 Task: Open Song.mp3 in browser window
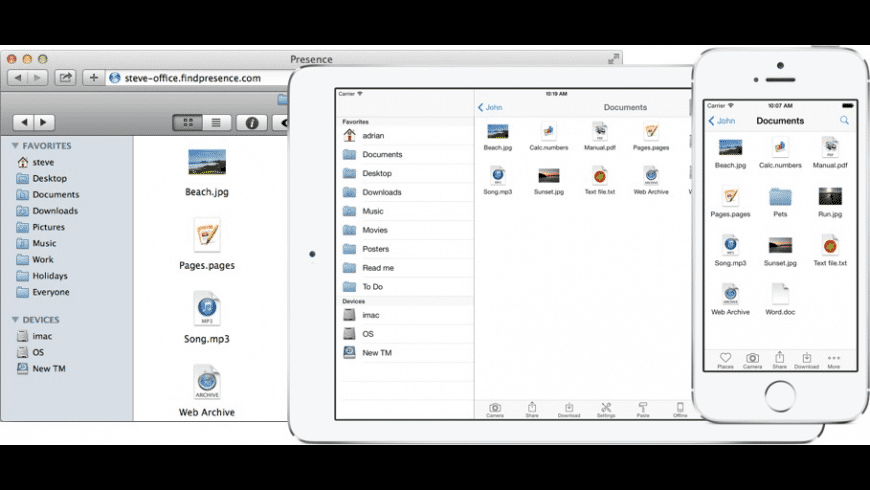(x=207, y=317)
